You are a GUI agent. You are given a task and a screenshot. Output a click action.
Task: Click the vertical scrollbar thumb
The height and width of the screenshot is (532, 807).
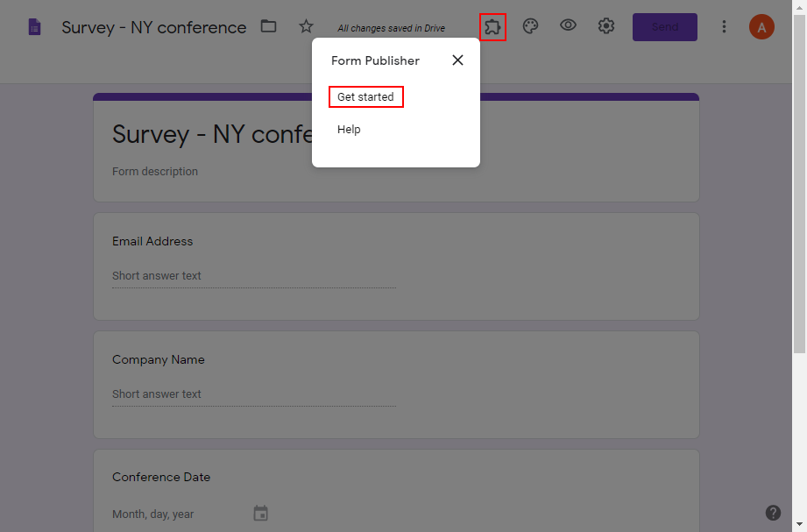point(799,184)
